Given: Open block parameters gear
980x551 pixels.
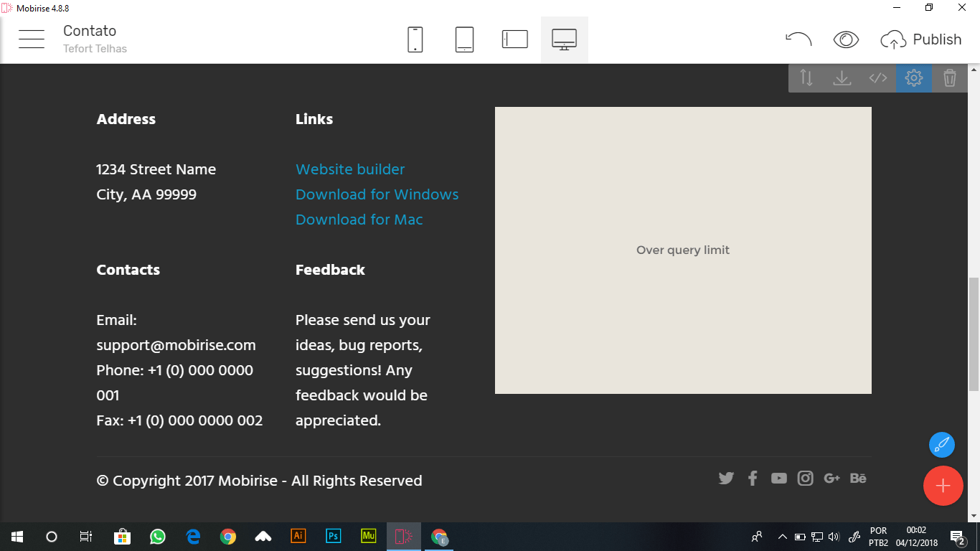Looking at the screenshot, I should (x=914, y=78).
